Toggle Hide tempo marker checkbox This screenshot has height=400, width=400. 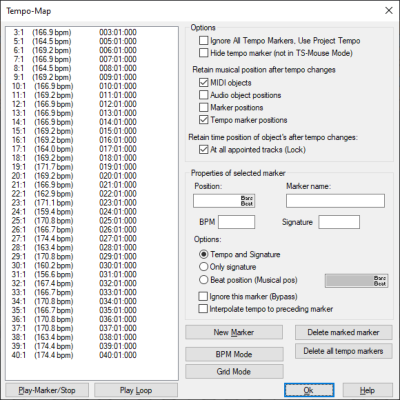pos(203,53)
